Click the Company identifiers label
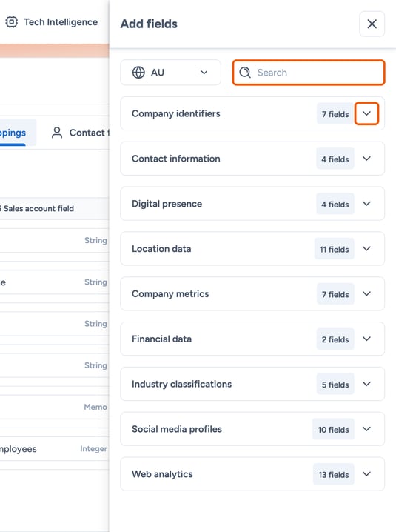The width and height of the screenshot is (396, 532). coord(176,113)
